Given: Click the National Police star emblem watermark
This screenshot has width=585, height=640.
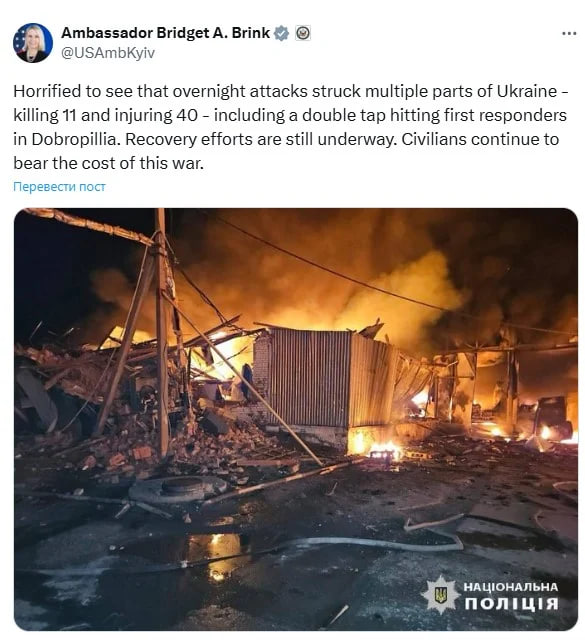Looking at the screenshot, I should pos(440,595).
